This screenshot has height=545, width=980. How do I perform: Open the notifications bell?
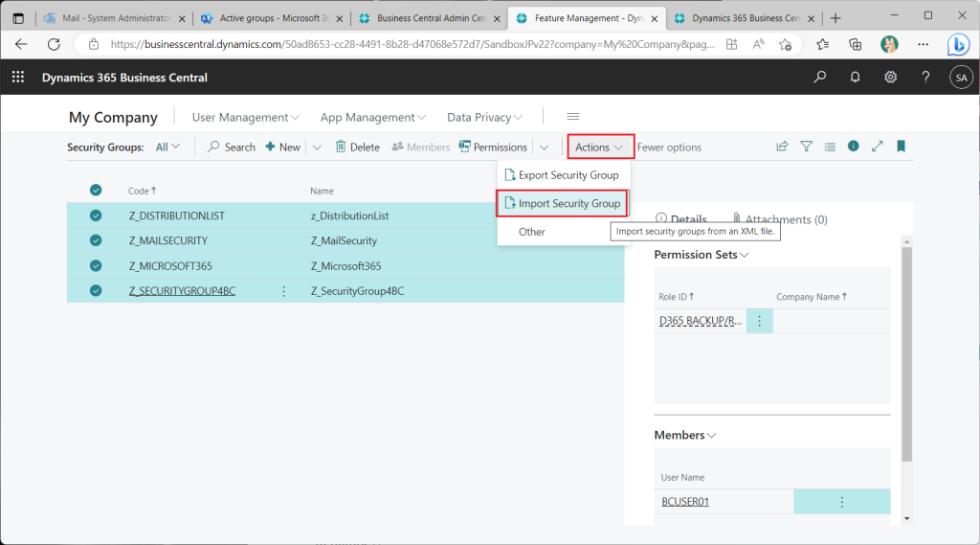[855, 77]
